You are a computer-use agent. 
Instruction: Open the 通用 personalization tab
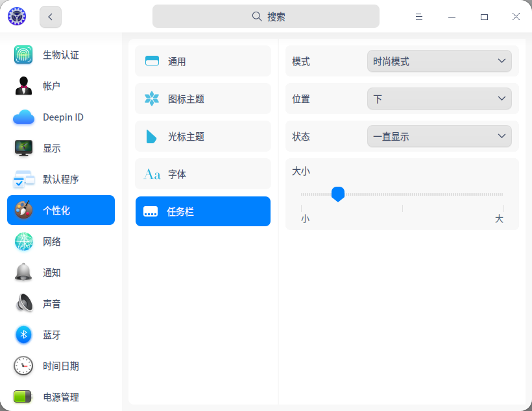pos(203,61)
